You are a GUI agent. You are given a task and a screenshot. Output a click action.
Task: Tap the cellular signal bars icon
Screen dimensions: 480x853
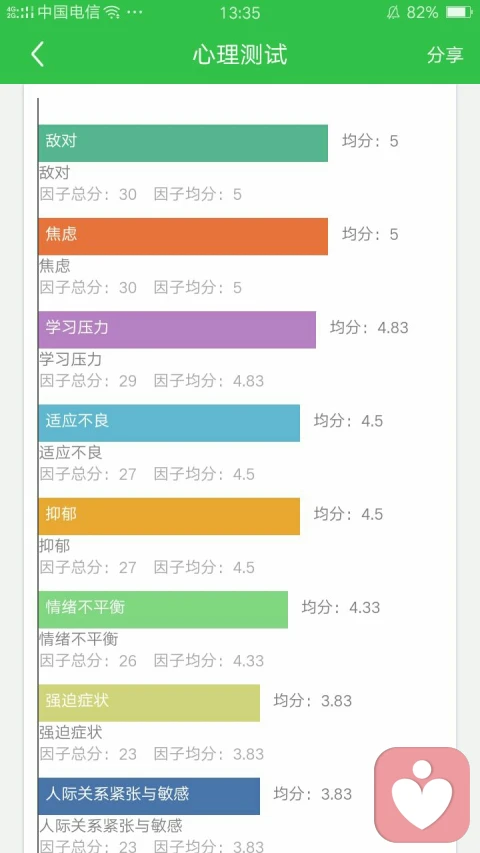click(x=20, y=12)
